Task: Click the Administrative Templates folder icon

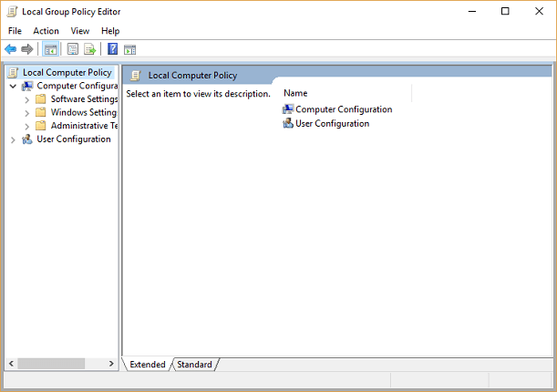Action: pos(41,126)
